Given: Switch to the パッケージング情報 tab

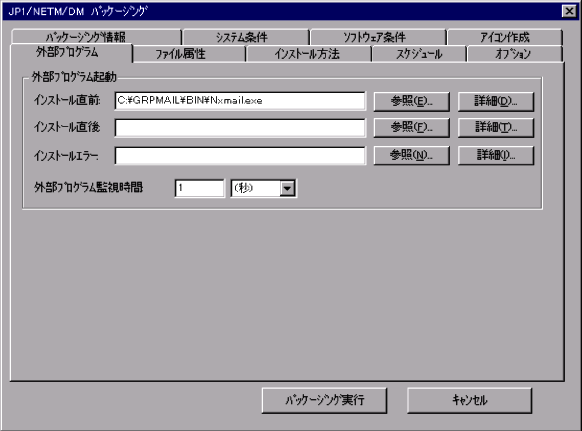Looking at the screenshot, I should (96, 37).
